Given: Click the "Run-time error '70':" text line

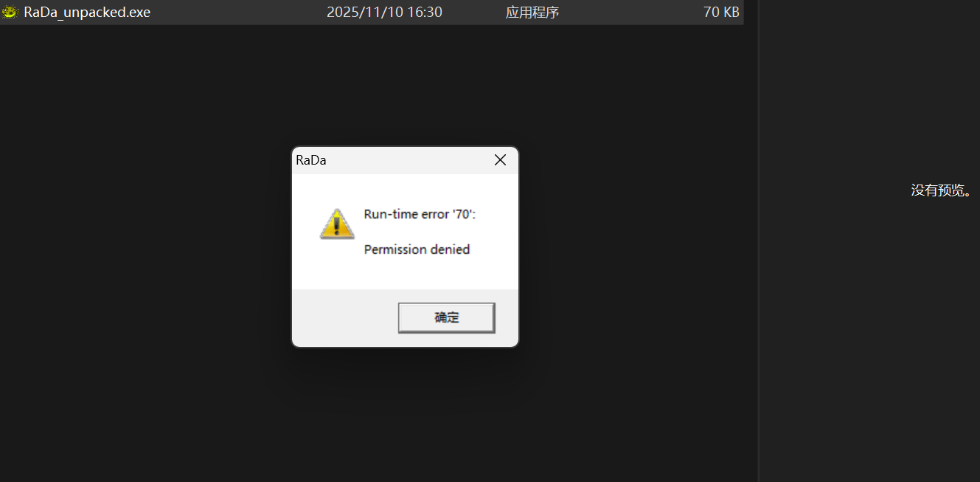Looking at the screenshot, I should (420, 214).
